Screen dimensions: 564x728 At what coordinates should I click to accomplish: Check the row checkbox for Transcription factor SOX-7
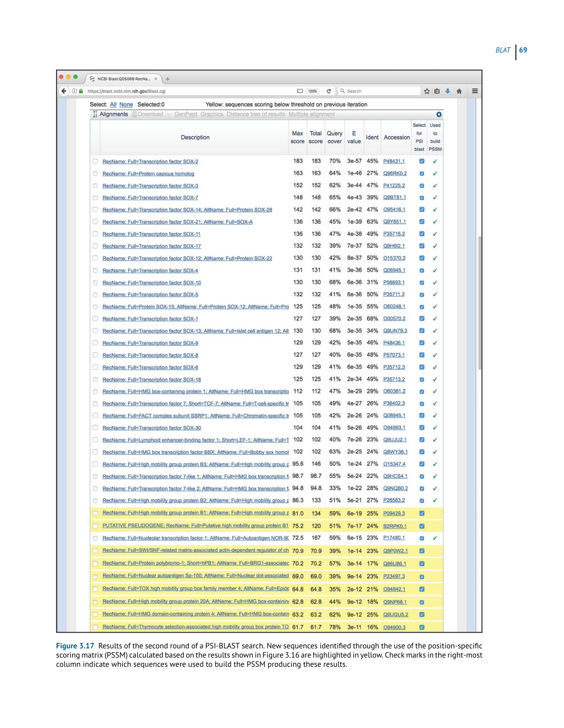tap(95, 198)
